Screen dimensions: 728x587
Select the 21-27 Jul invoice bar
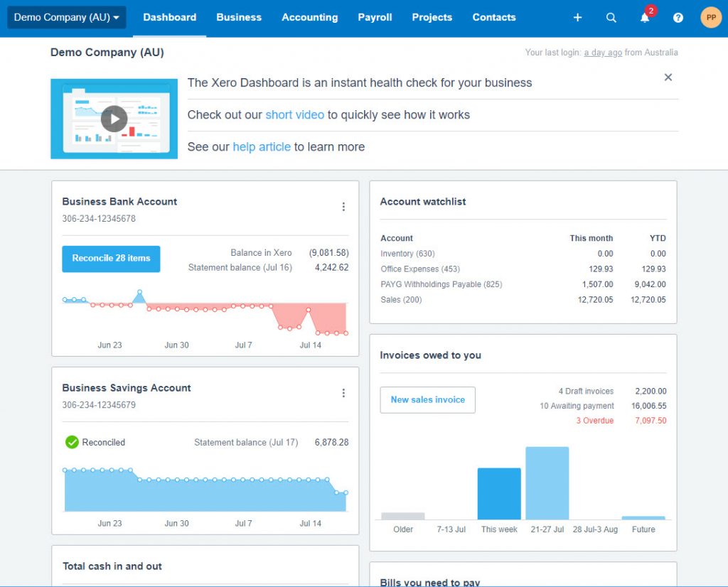pyautogui.click(x=547, y=483)
